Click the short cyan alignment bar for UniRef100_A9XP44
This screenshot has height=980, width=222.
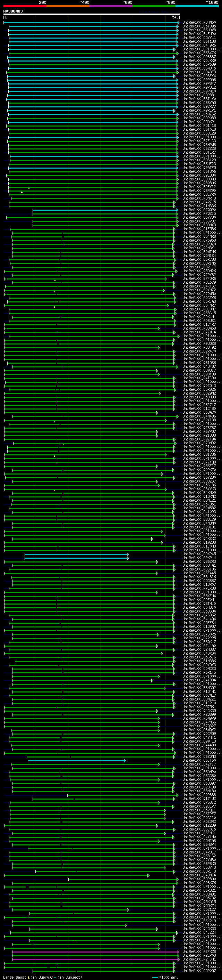pos(77,558)
